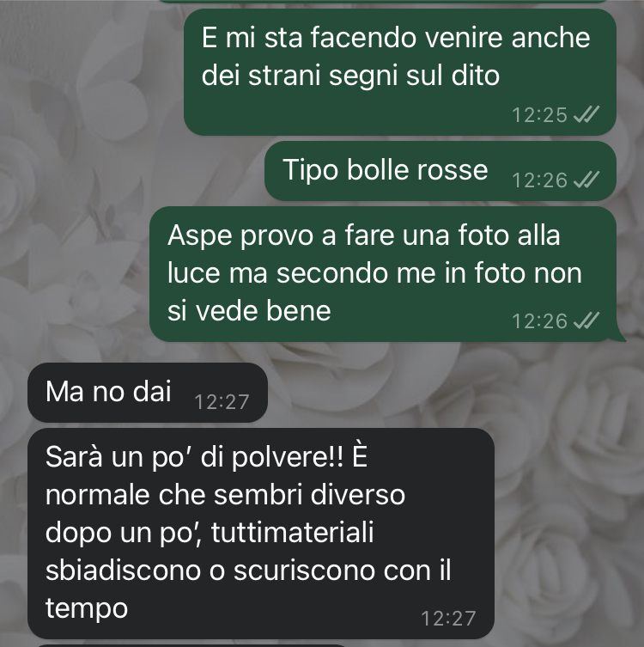This screenshot has width=644, height=647.
Task: Tap the text 'sbiadiscono o scuriscono con il'
Action: click(248, 571)
